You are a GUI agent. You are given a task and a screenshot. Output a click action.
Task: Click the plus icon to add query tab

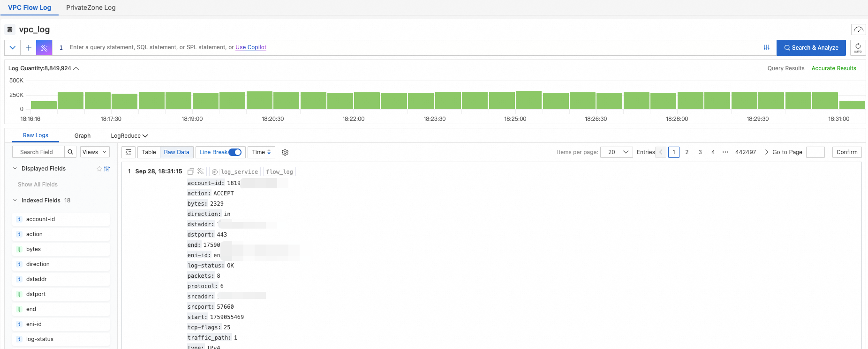29,48
